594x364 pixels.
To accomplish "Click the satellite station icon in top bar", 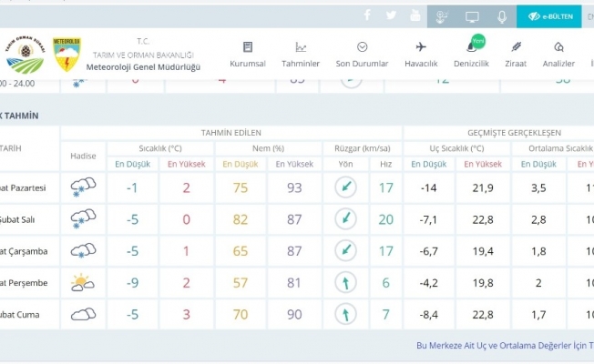I will click(442, 16).
